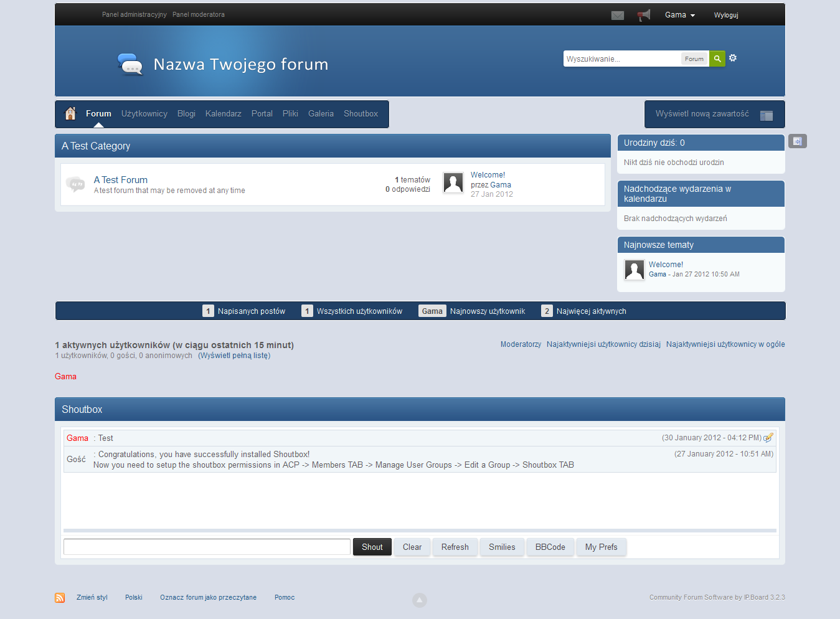
Task: Click the home icon in the navigation bar
Action: coord(70,113)
